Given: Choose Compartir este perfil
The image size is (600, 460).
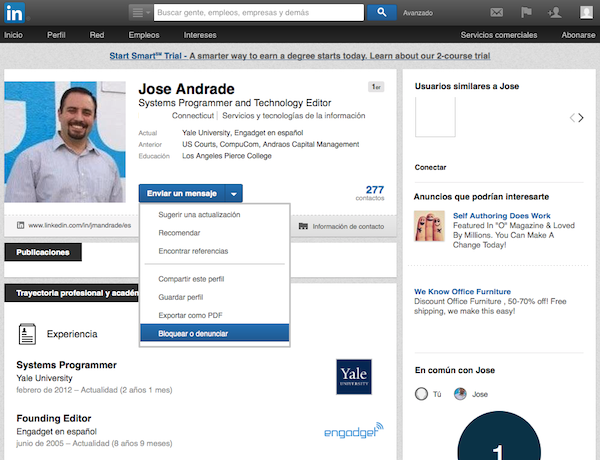Looking at the screenshot, I should [x=191, y=279].
